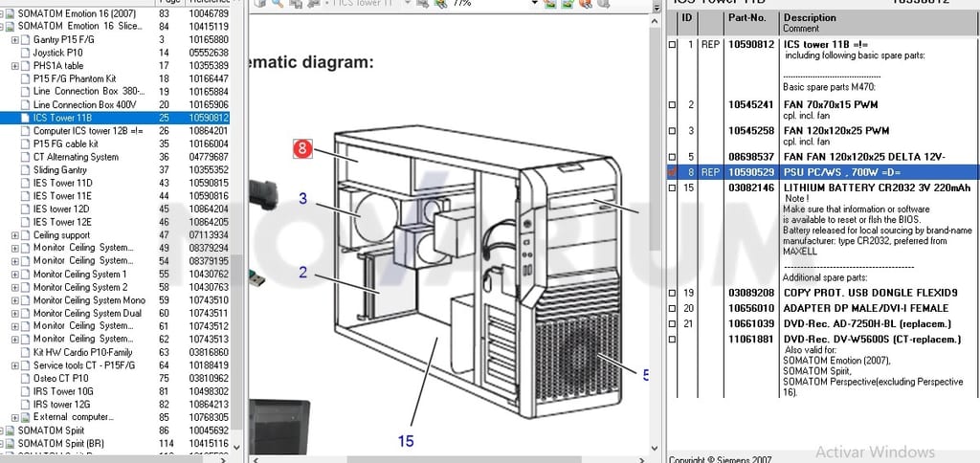
Task: Expand the PHS1A table node
Action: (15, 66)
